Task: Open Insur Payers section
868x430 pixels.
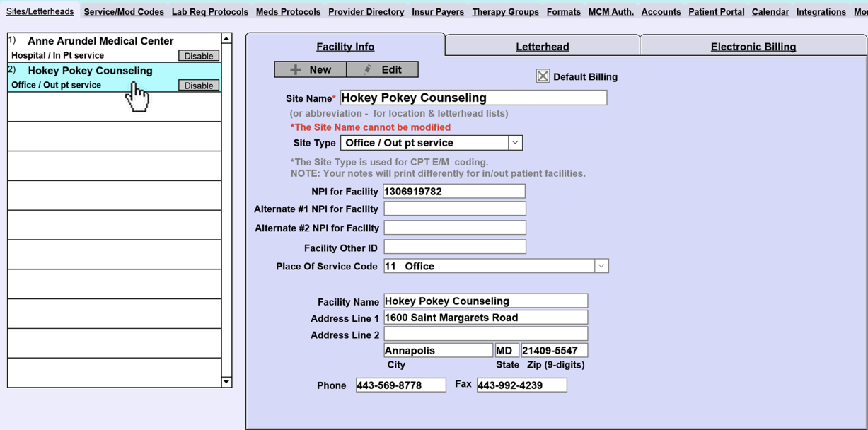Action: click(x=438, y=12)
